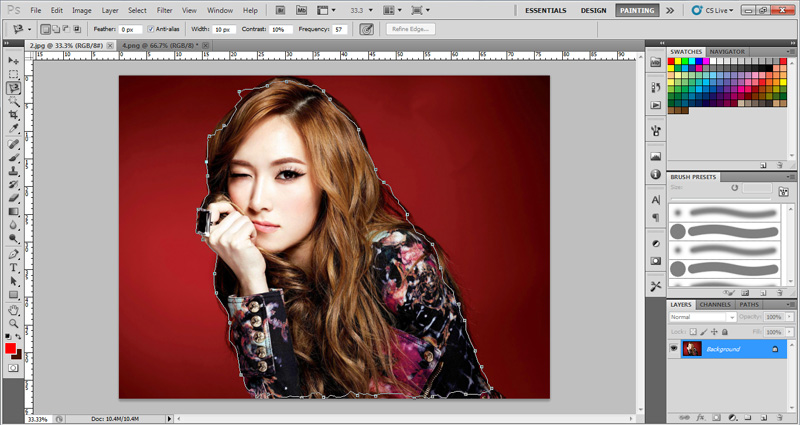This screenshot has height=425, width=800.
Task: Open the Paragraph panel icon
Action: 656,217
